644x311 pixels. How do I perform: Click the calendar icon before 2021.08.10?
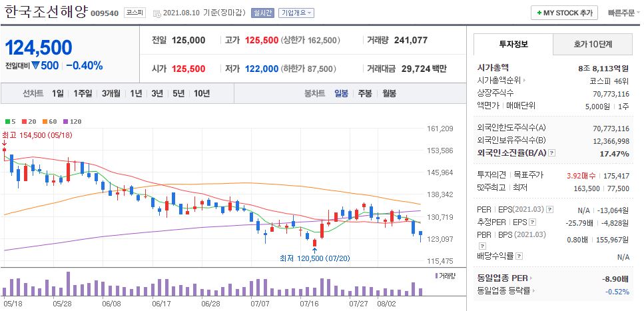157,13
